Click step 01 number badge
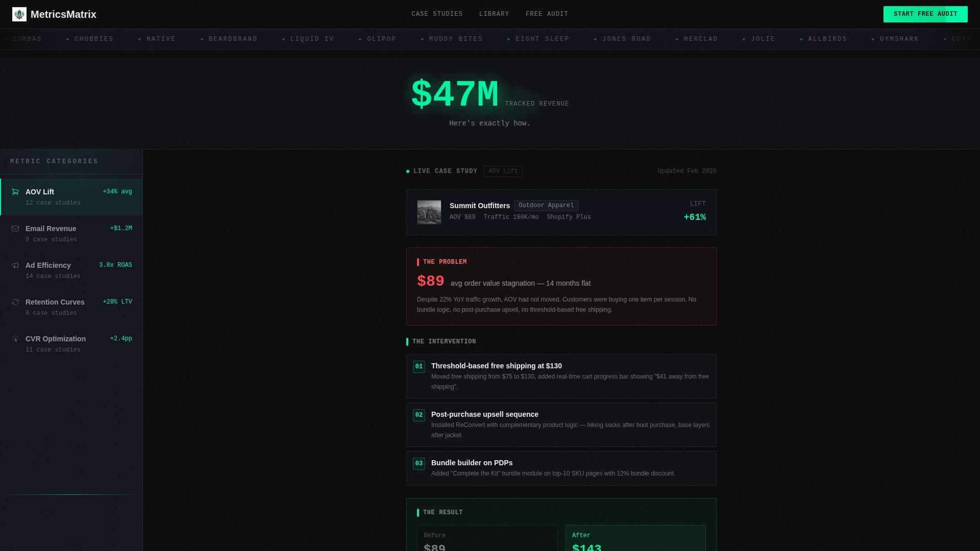This screenshot has width=980, height=551. (419, 367)
